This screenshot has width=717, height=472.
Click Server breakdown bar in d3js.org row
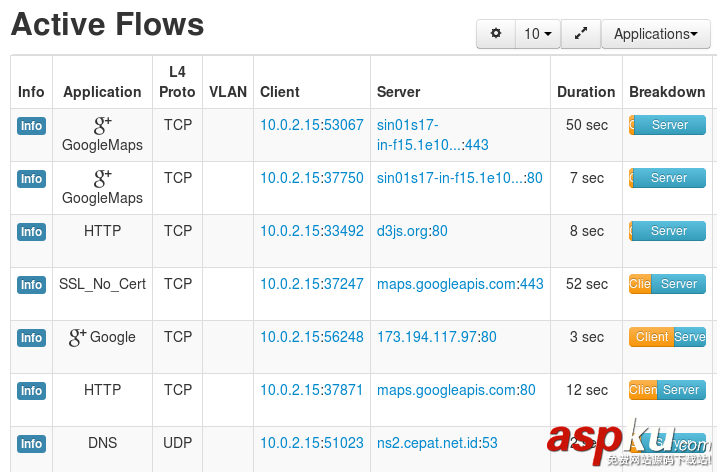pos(669,231)
